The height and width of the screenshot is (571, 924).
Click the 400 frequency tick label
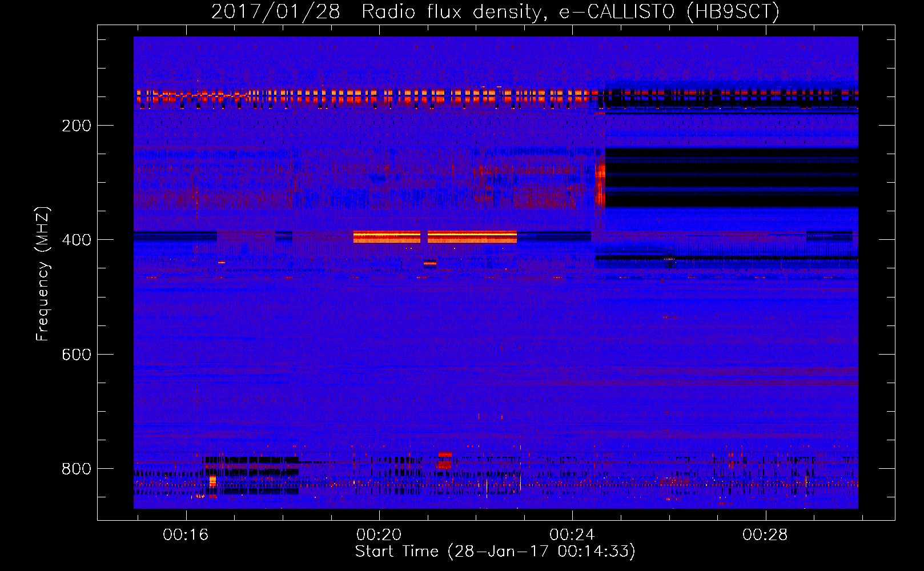coord(77,240)
